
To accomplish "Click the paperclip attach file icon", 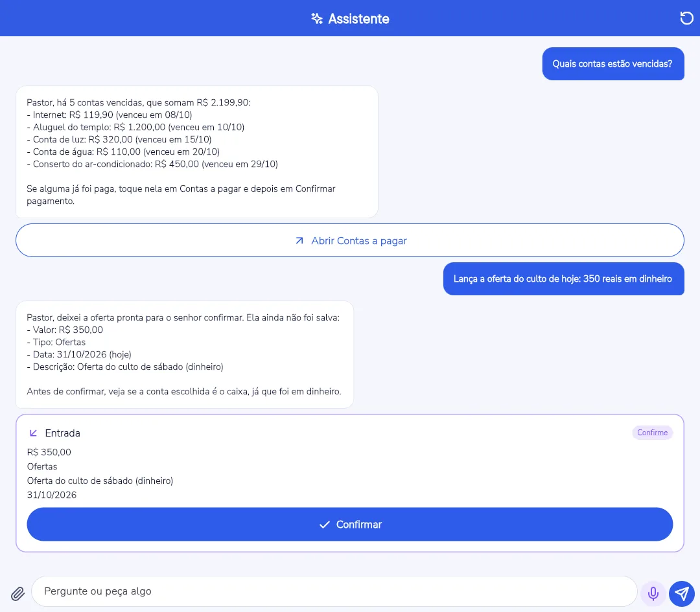I will [x=18, y=593].
